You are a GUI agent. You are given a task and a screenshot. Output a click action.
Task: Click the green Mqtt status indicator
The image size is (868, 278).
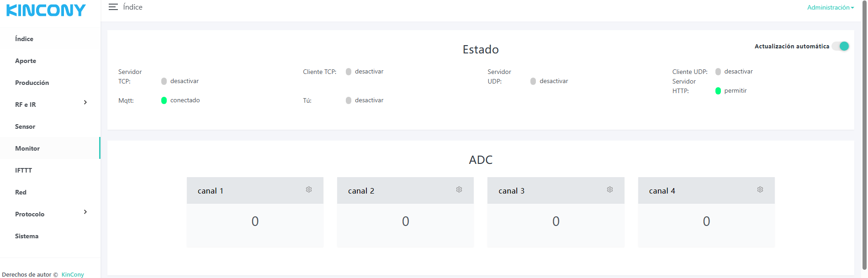164,100
